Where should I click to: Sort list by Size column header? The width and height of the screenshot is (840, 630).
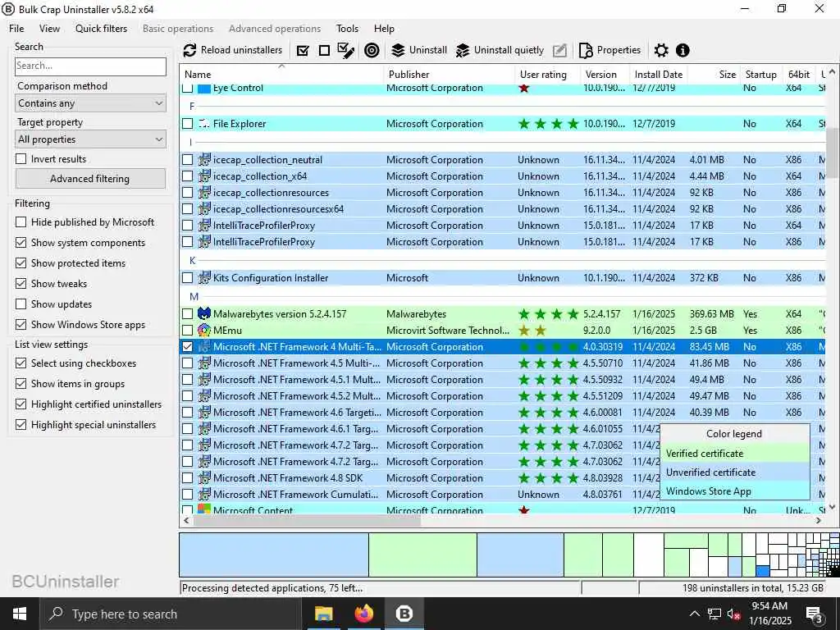(714, 75)
